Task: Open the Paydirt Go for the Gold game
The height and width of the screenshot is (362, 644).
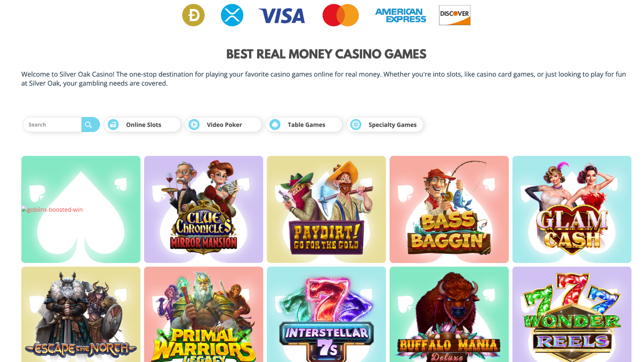Action: tap(326, 209)
